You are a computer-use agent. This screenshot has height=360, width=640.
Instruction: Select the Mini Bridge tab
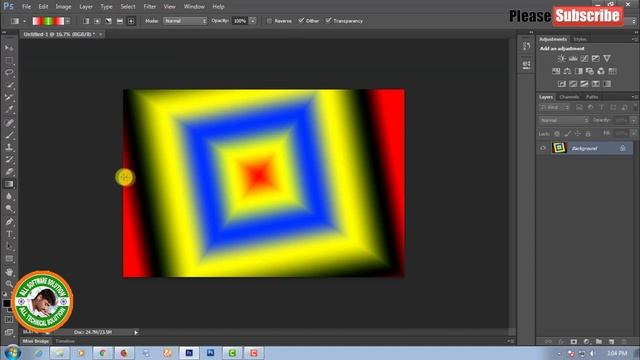click(x=36, y=341)
